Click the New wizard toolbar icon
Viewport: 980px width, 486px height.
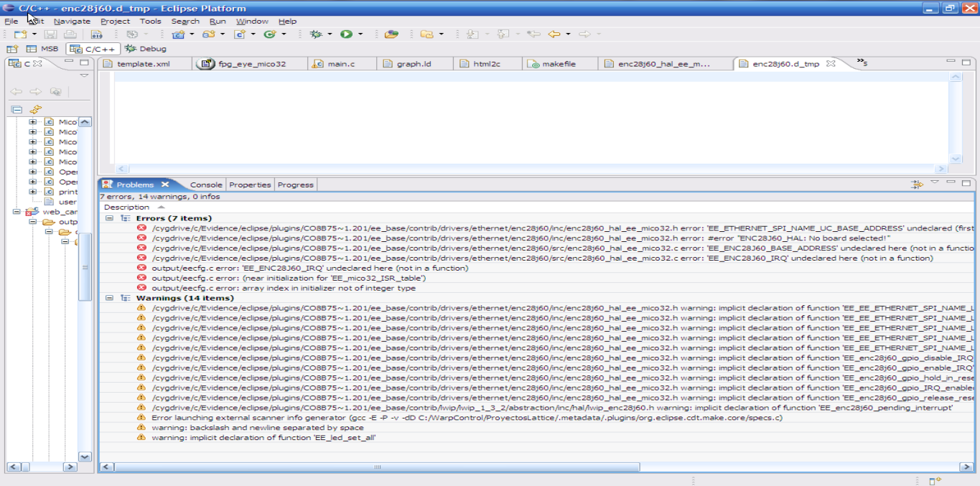tap(19, 34)
